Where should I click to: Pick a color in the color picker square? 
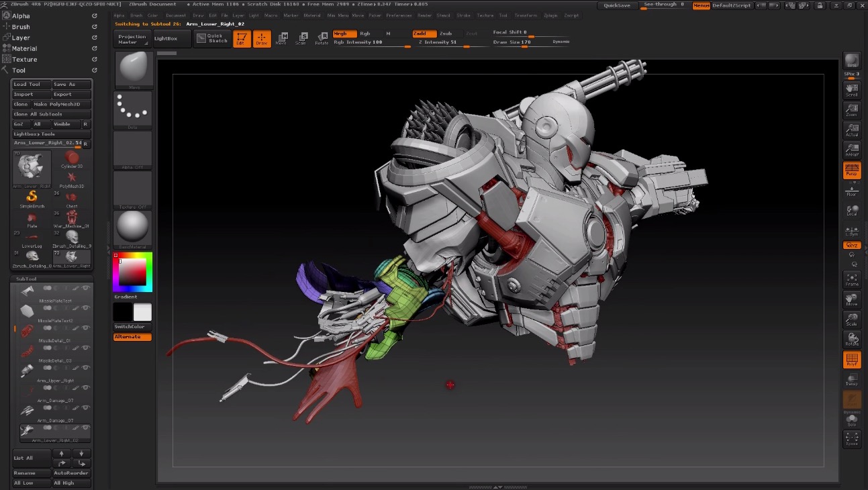(133, 272)
